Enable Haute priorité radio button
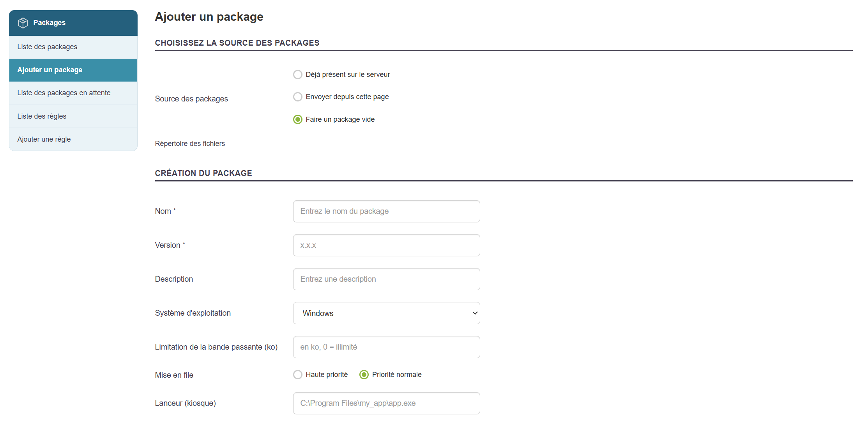 (x=298, y=375)
